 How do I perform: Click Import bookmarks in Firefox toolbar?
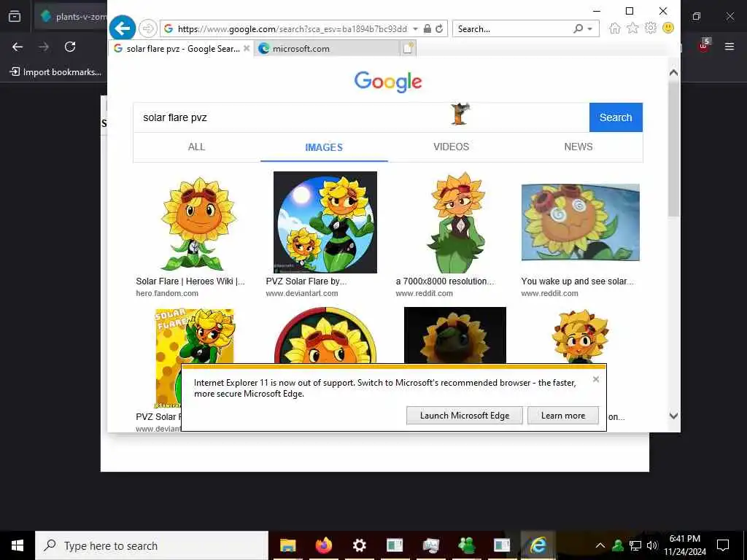(55, 72)
